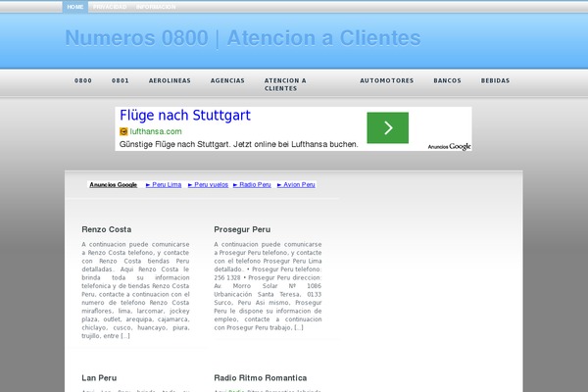Click the lufthansa.com ad link

(x=156, y=131)
